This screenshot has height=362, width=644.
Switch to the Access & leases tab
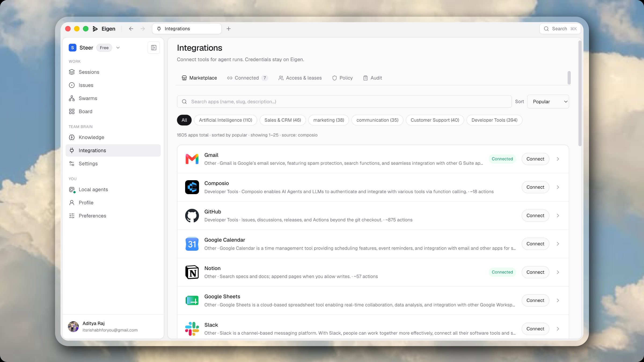tap(300, 78)
